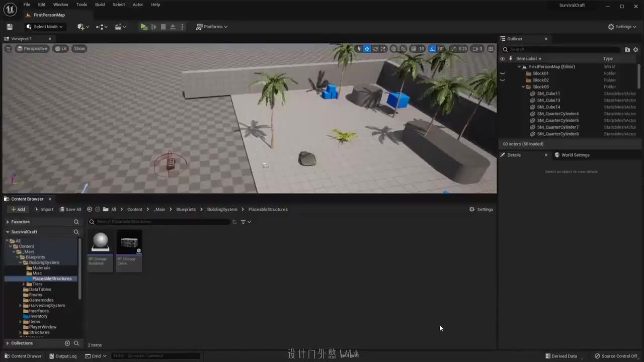Open the Actor menu
Image resolution: width=644 pixels, height=362 pixels.
click(x=138, y=5)
